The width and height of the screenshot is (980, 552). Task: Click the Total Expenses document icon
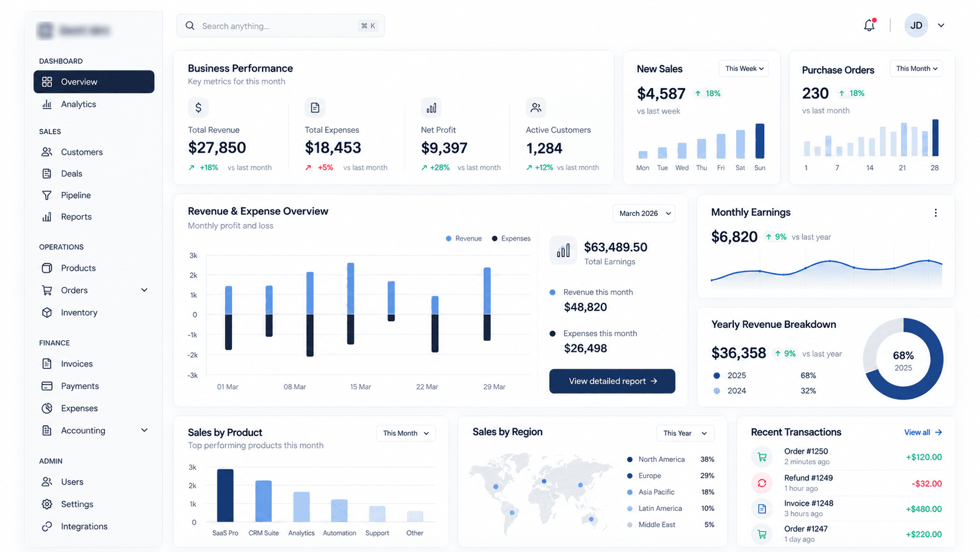(x=315, y=107)
